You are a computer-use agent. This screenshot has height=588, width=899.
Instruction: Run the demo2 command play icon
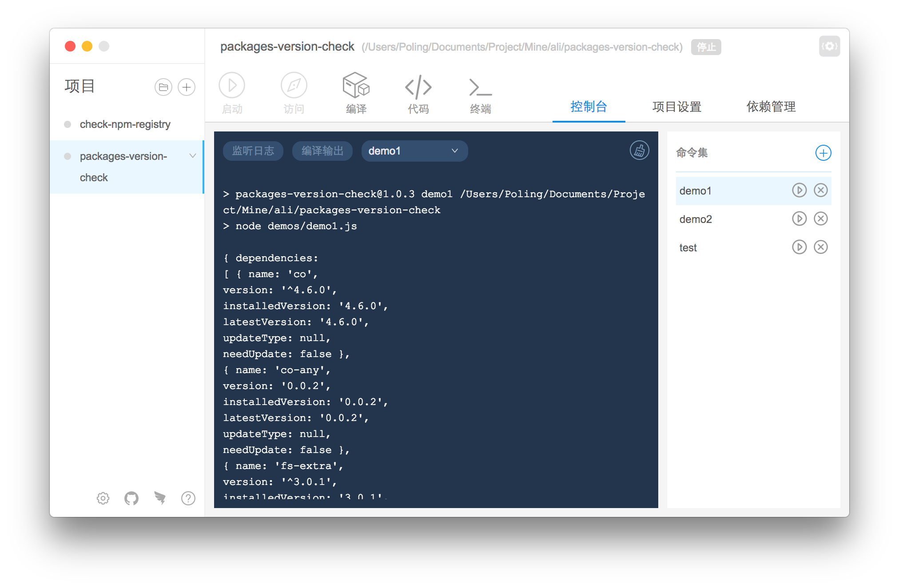coord(799,219)
